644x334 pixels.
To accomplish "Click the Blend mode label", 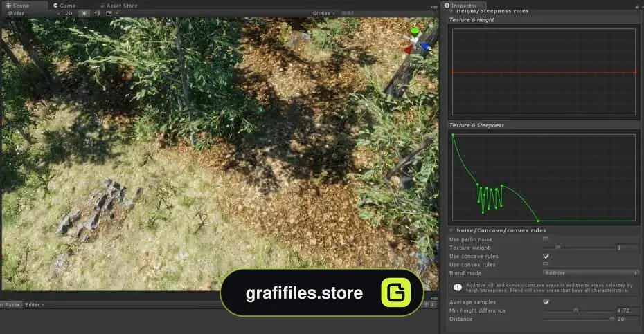I will (465, 273).
